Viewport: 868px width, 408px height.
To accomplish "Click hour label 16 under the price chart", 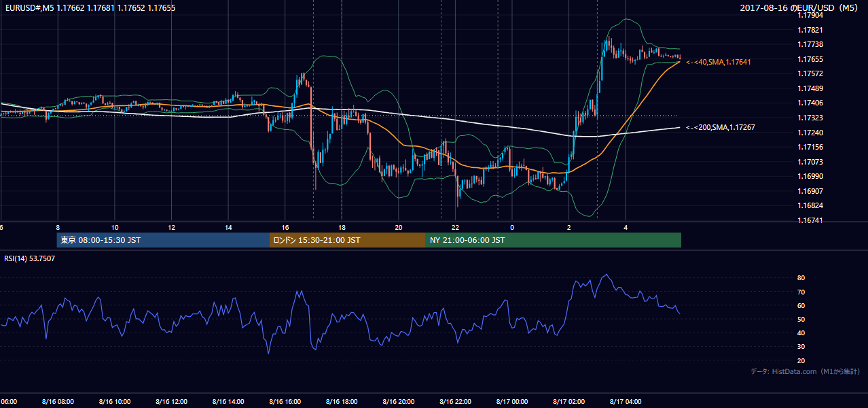I will tap(285, 227).
